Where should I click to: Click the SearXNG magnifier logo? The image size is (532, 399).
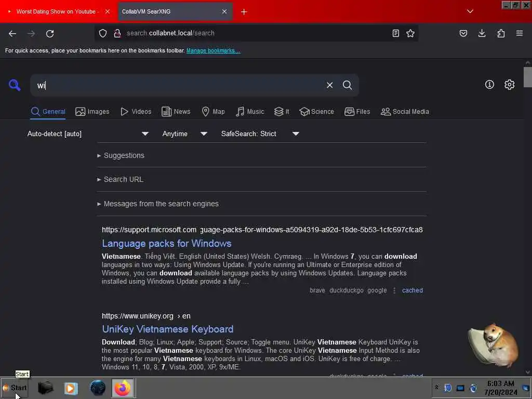pyautogui.click(x=15, y=85)
